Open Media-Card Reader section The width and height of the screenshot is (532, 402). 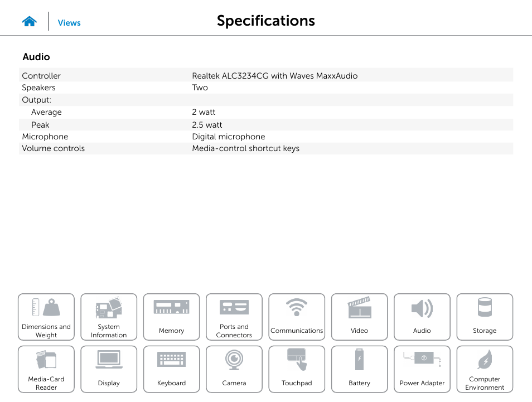(x=46, y=369)
